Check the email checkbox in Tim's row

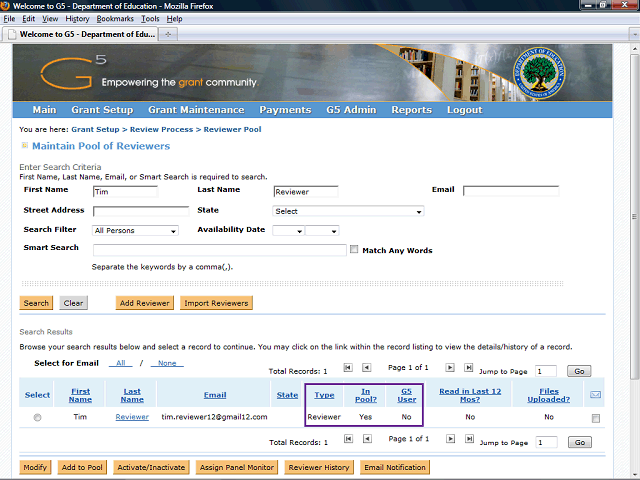pyautogui.click(x=596, y=418)
